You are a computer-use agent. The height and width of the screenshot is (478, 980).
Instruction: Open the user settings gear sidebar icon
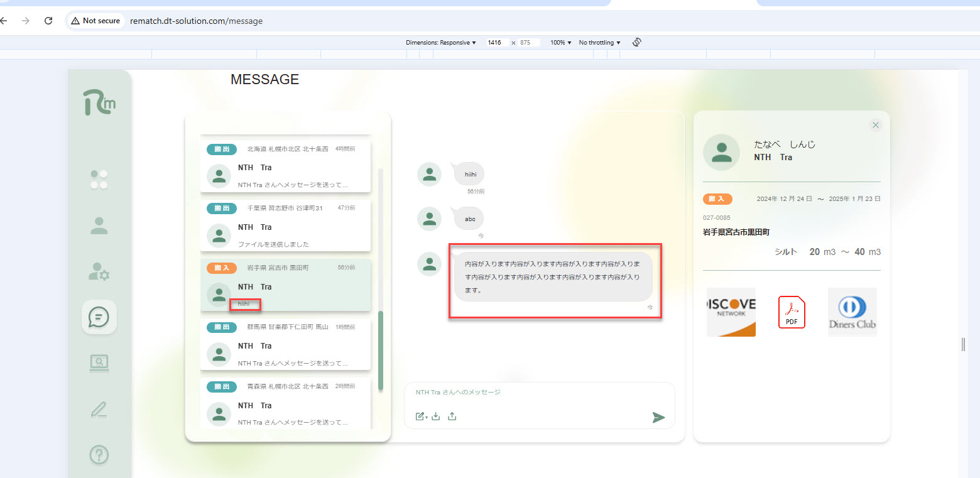point(99,271)
